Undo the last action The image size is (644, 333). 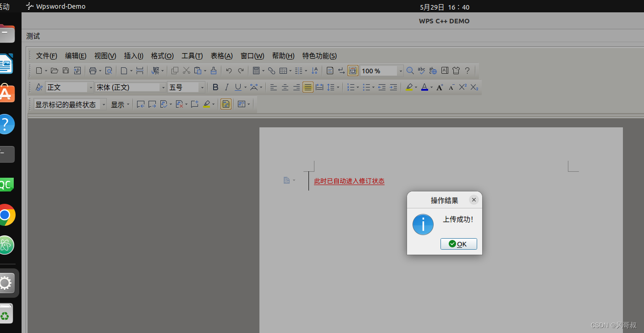pyautogui.click(x=229, y=71)
